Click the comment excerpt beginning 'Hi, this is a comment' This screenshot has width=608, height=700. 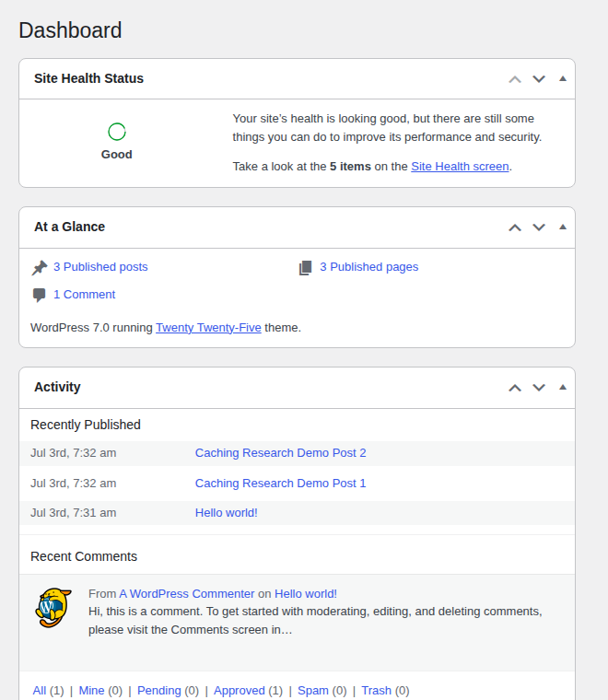pos(315,621)
